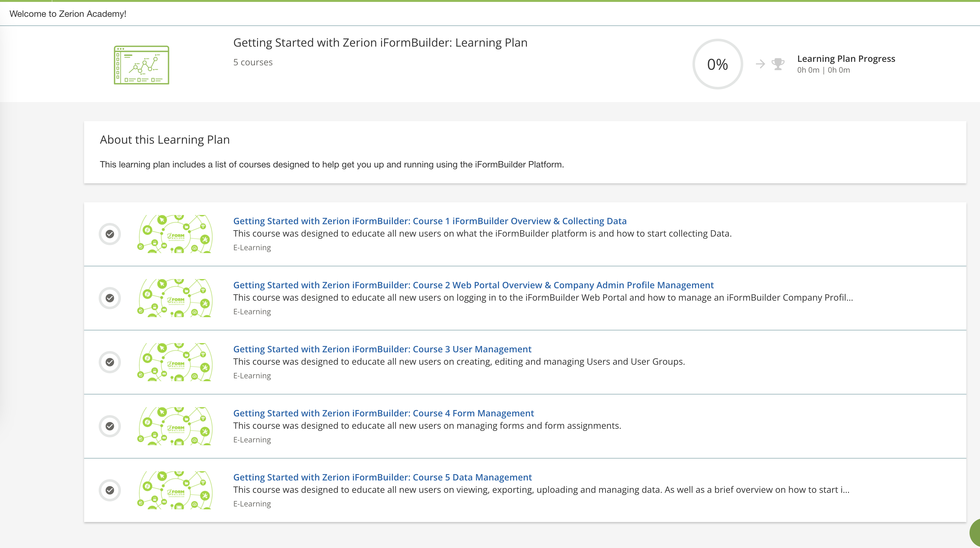Click Course 2 description about Web Portal login
The image size is (980, 548).
coord(543,297)
